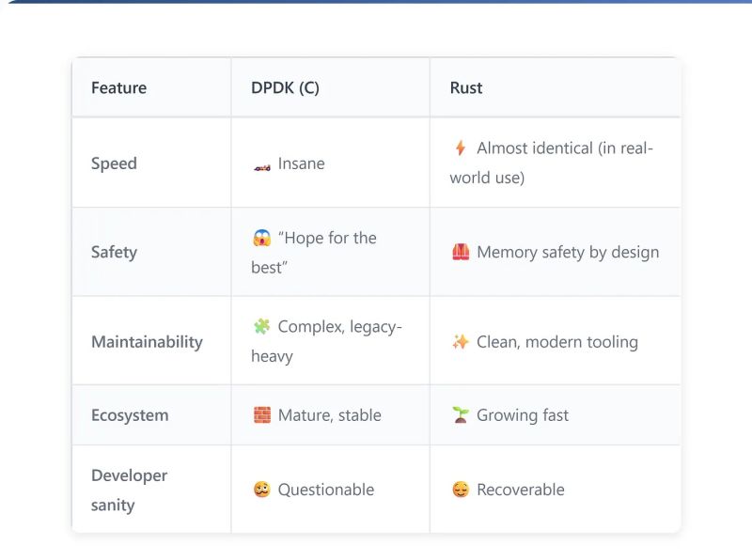
Task: Click the brick emoji beside 'Mature, stable'
Action: 263,414
